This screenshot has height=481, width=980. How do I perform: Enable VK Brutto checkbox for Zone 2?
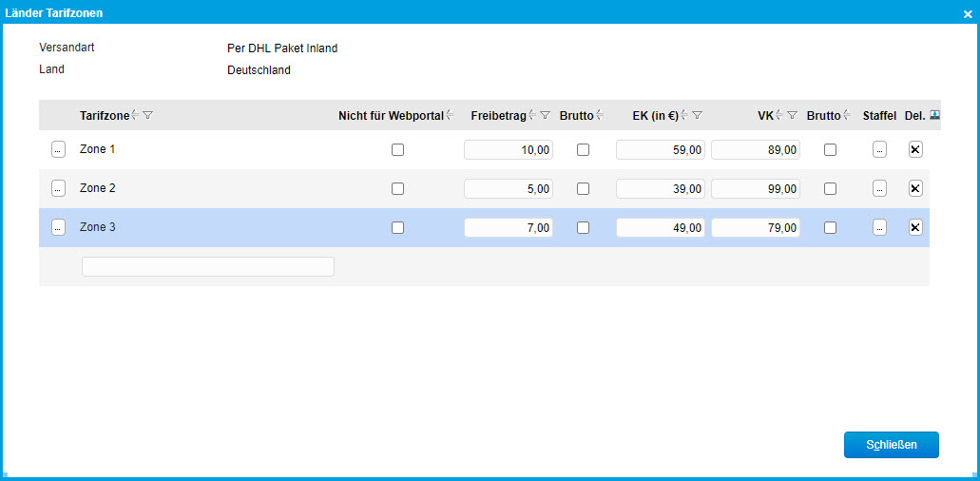pos(830,188)
